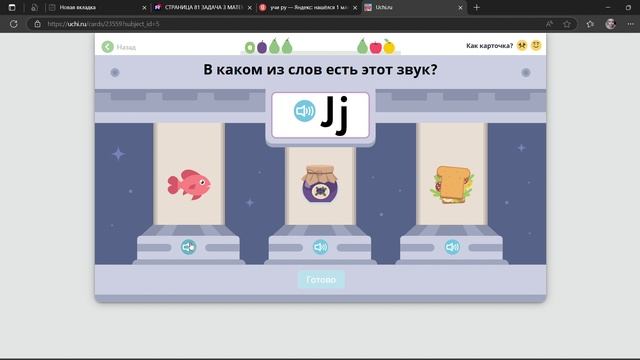The image size is (640, 360).
Task: Click the Готово button
Action: [321, 280]
